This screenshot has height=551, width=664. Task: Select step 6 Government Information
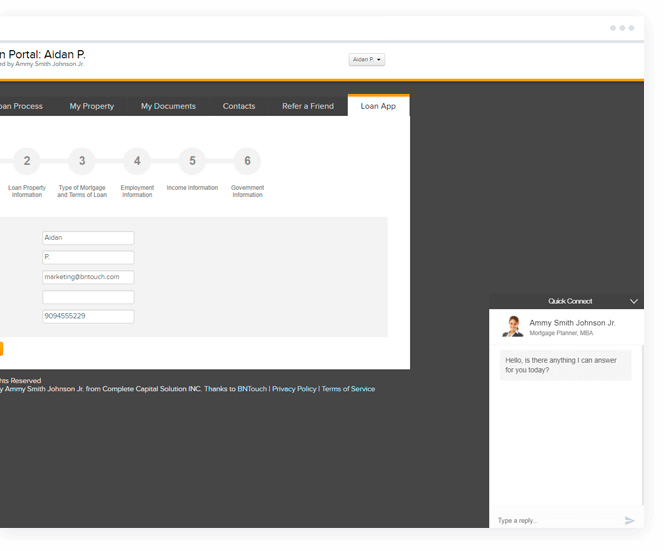[x=247, y=161]
